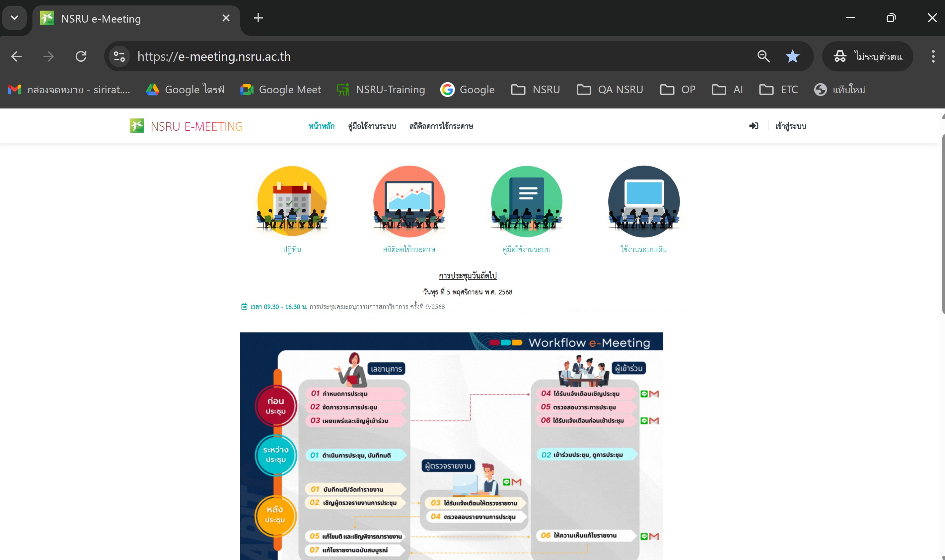Open the paper-saving statistics chart circle icon
The width and height of the screenshot is (945, 560).
tap(409, 201)
